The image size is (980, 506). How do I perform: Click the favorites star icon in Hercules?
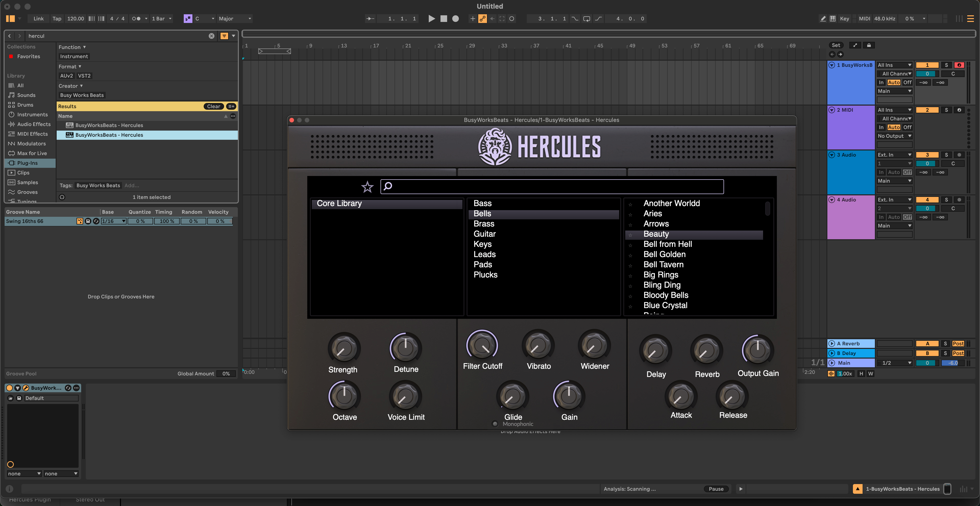pyautogui.click(x=367, y=187)
